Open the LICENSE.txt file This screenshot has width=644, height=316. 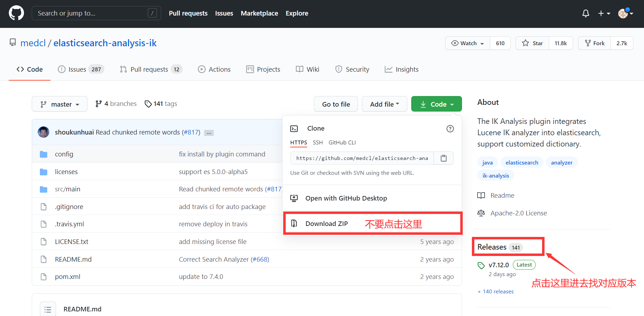click(72, 242)
